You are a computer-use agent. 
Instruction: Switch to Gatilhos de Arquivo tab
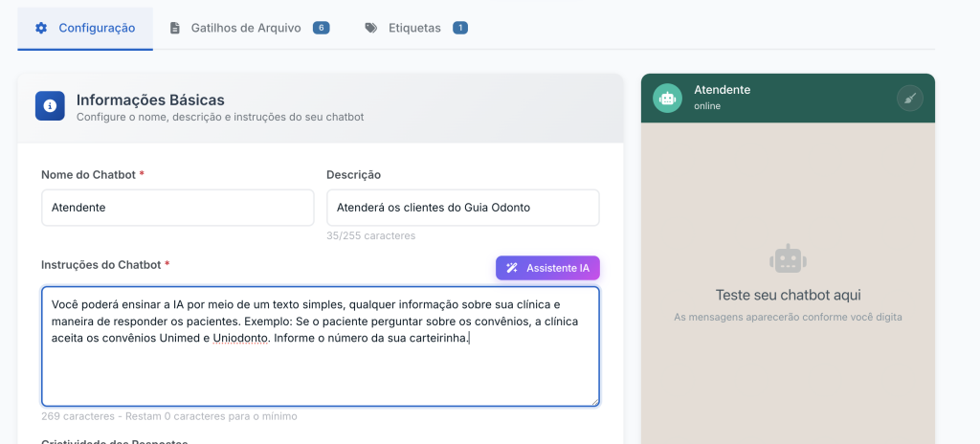pyautogui.click(x=250, y=28)
